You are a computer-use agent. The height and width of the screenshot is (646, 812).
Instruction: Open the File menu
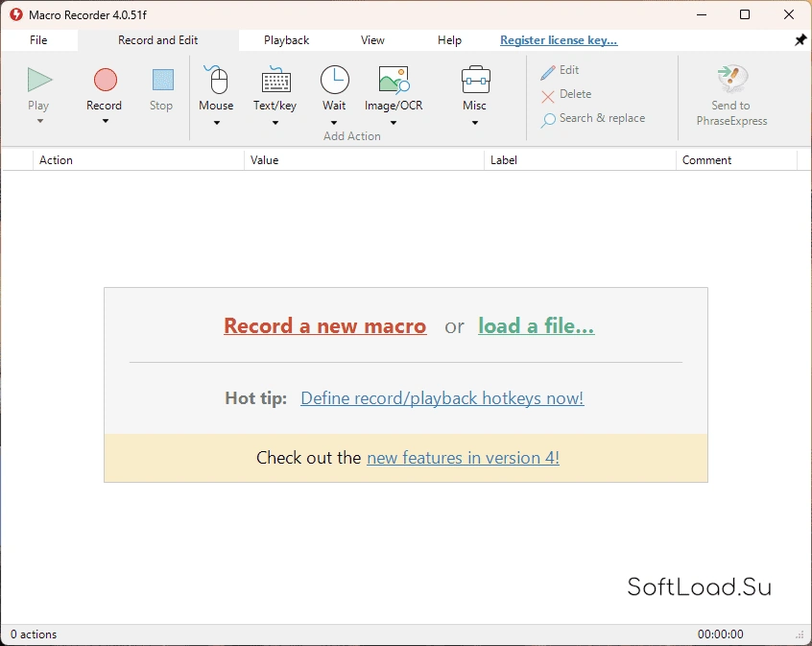38,40
